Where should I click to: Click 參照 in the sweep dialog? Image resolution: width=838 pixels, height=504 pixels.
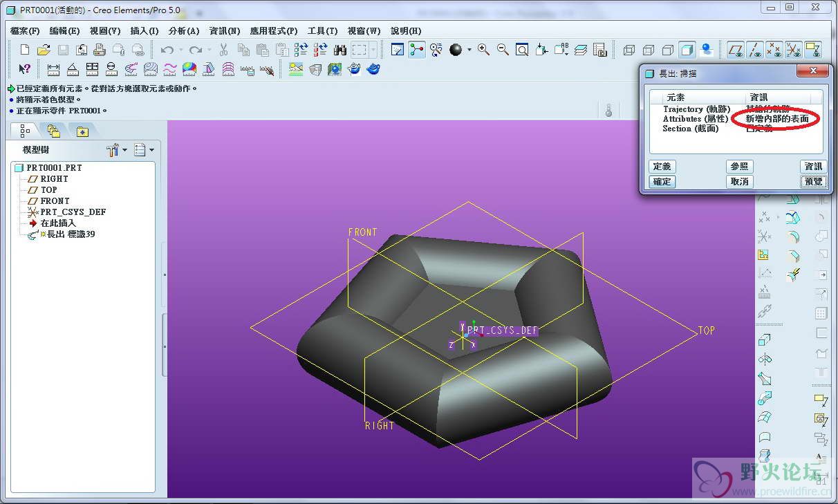tap(739, 167)
